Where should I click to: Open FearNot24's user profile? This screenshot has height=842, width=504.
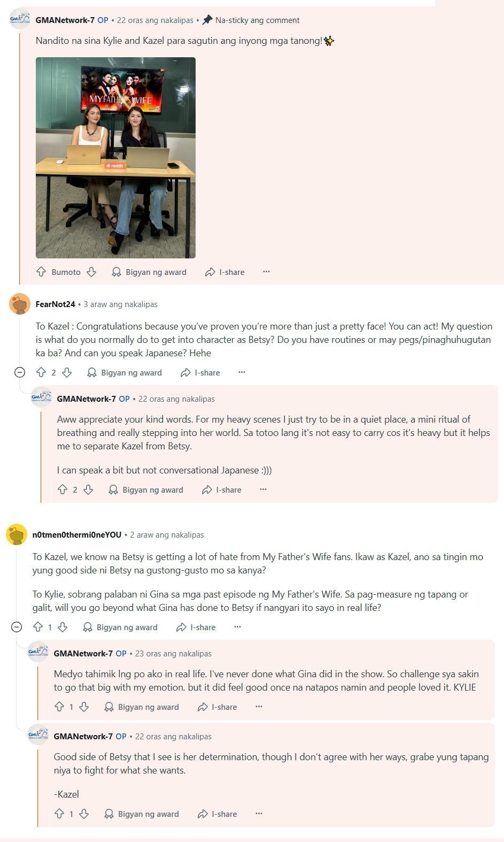55,304
